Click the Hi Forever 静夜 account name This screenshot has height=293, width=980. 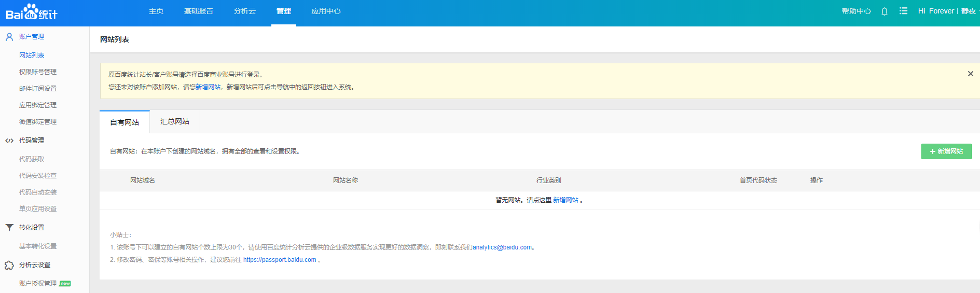click(947, 11)
